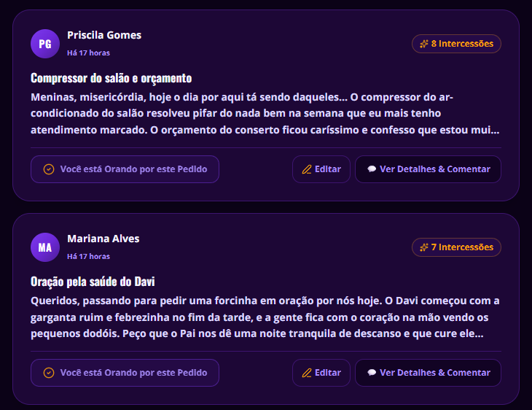The height and width of the screenshot is (410, 532).
Task: Edit the Oração pela saúde do Davi request
Action: click(321, 373)
